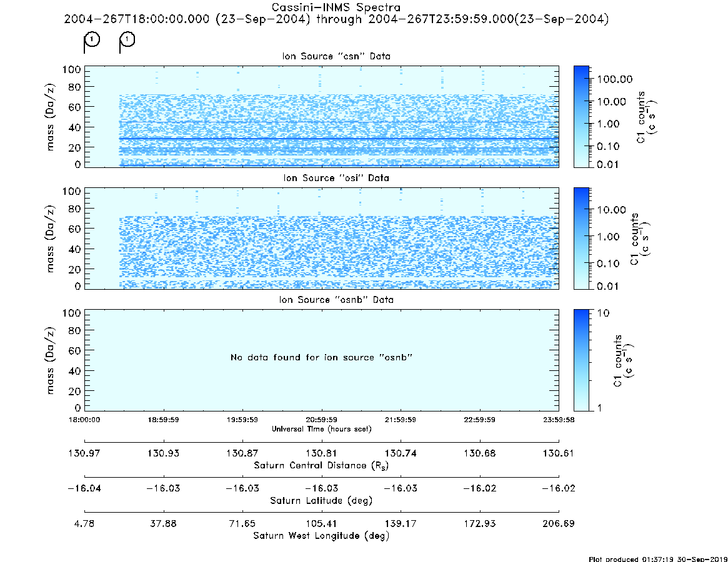Click the 130.74 distance value

pyautogui.click(x=401, y=453)
